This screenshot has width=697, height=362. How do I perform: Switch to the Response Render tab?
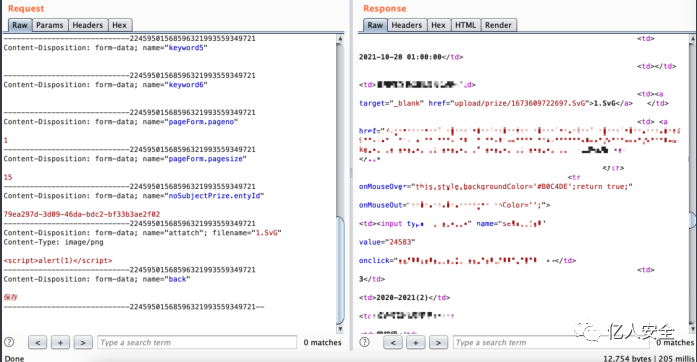[498, 25]
